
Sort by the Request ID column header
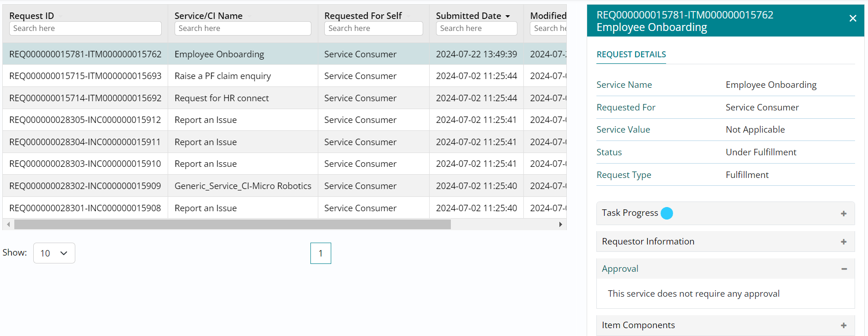(x=31, y=16)
